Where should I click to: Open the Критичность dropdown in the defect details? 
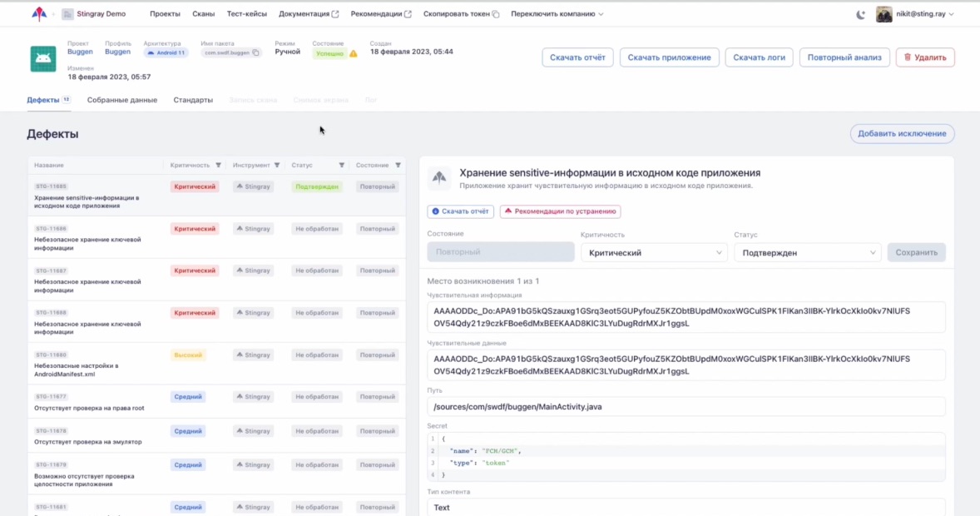point(654,252)
